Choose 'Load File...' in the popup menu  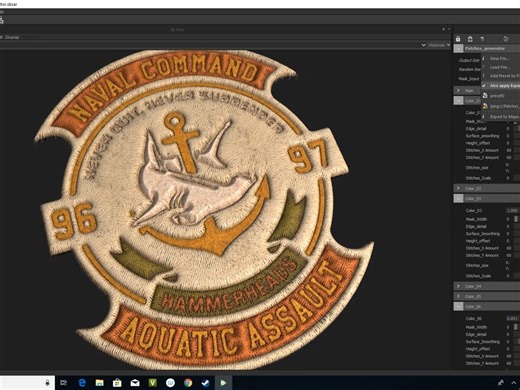click(x=500, y=67)
